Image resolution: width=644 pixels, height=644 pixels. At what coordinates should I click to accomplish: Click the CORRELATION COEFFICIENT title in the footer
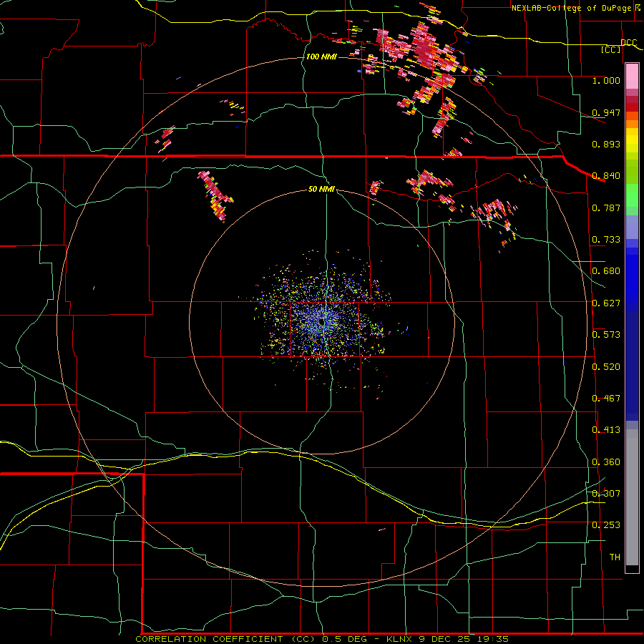click(209, 639)
